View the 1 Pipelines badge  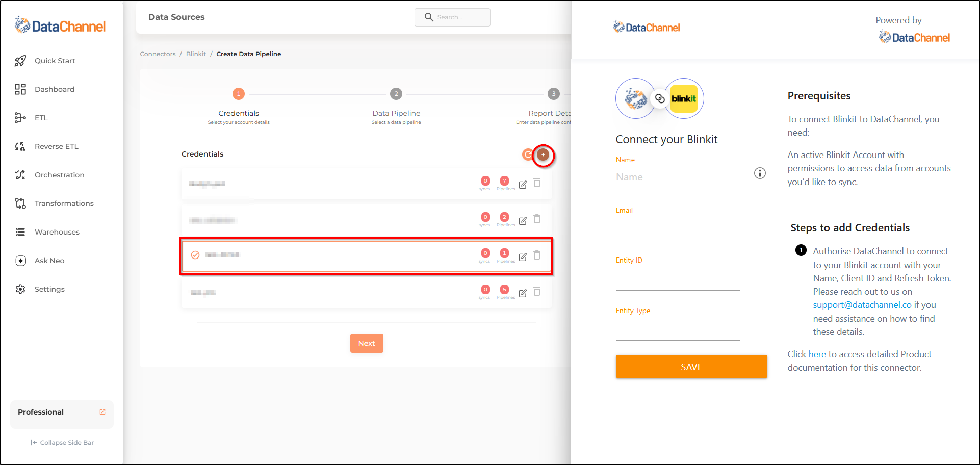coord(505,253)
